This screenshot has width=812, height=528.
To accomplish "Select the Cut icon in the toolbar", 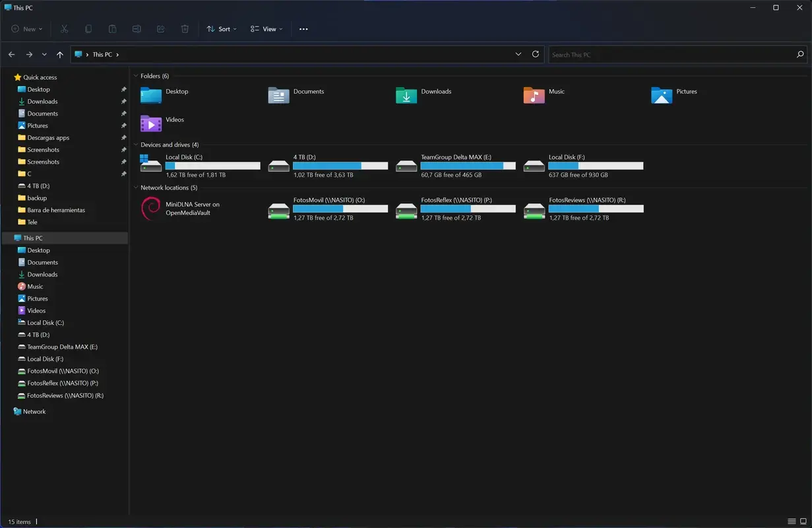I will [63, 28].
